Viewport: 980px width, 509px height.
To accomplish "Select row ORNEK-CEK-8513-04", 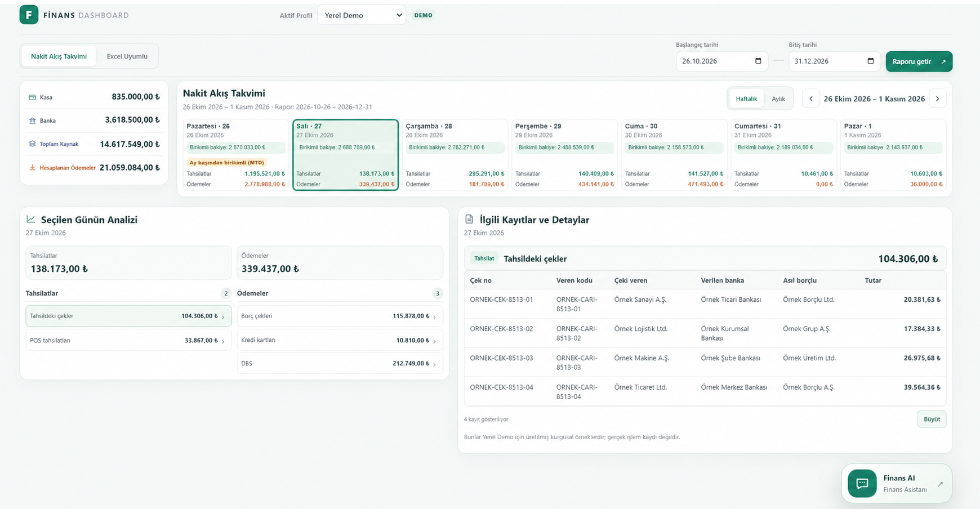I will (705, 391).
